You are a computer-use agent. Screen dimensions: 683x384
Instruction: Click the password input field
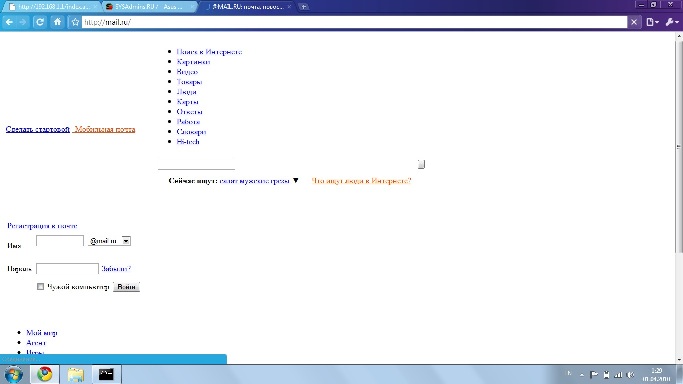pyautogui.click(x=67, y=269)
